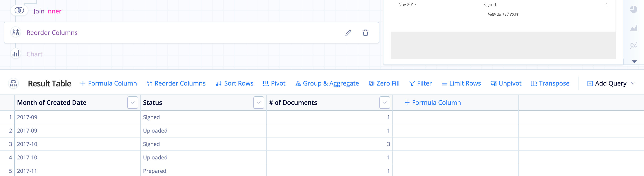Open the Status column dropdown

click(x=259, y=103)
